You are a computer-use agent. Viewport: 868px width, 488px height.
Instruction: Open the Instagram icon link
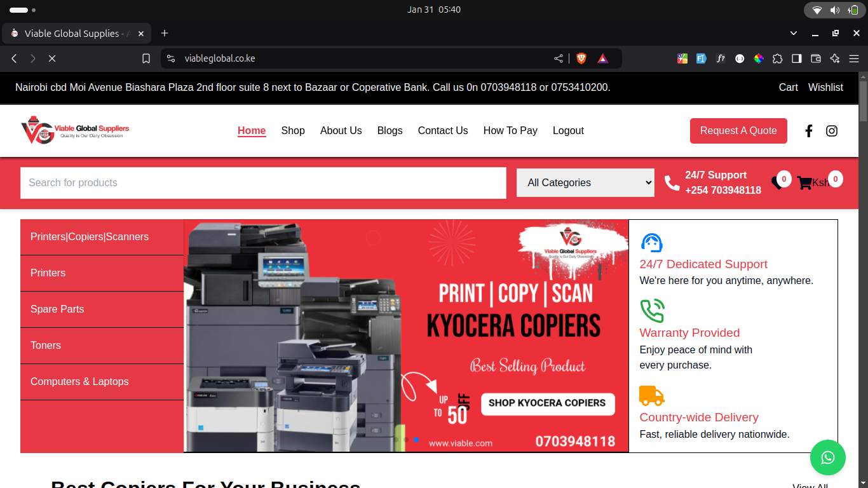click(x=831, y=131)
